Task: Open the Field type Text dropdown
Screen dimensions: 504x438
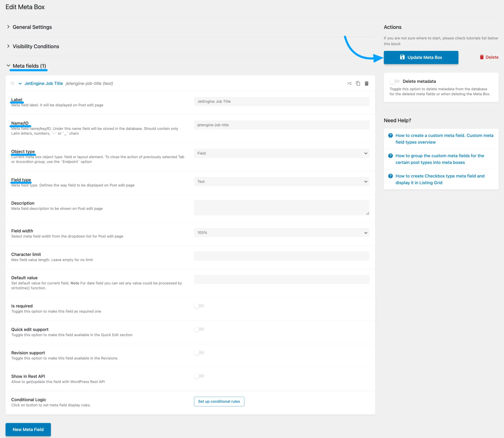Action: point(282,182)
